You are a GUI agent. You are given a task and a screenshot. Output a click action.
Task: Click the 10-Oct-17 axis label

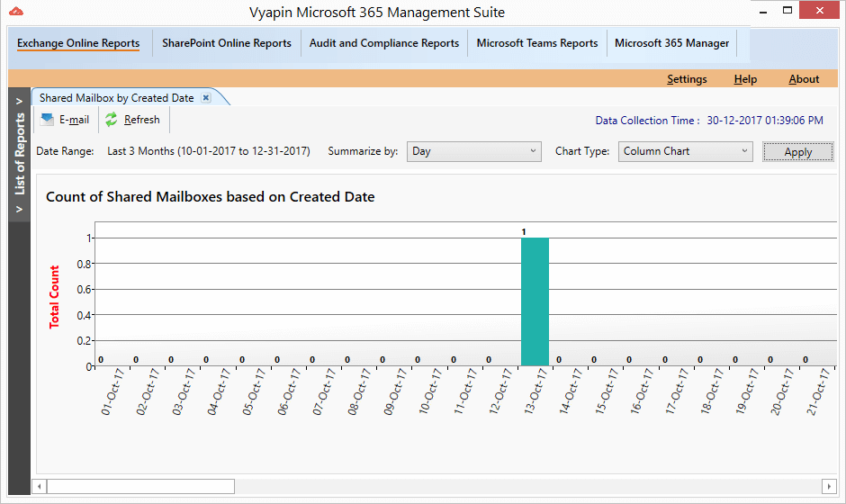coord(430,391)
